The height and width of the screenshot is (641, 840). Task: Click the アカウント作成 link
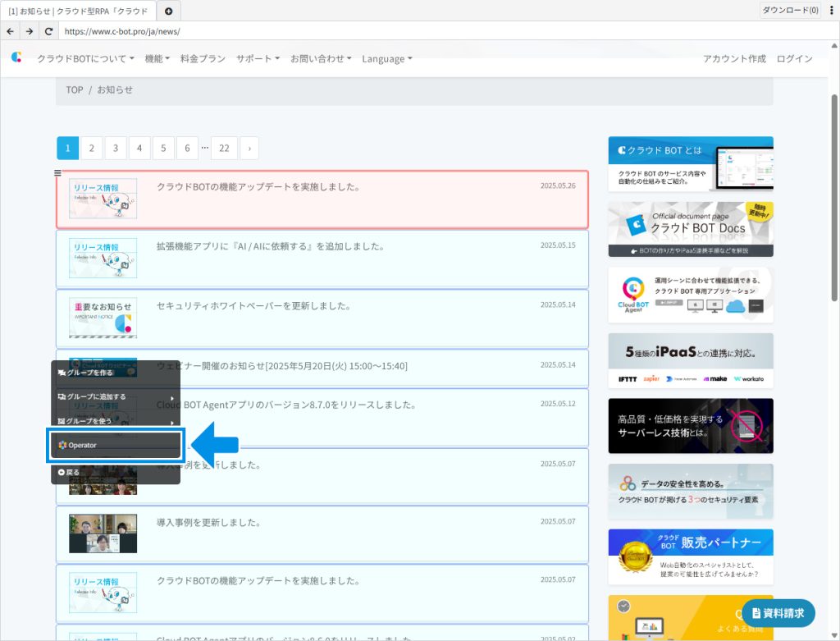click(734, 58)
